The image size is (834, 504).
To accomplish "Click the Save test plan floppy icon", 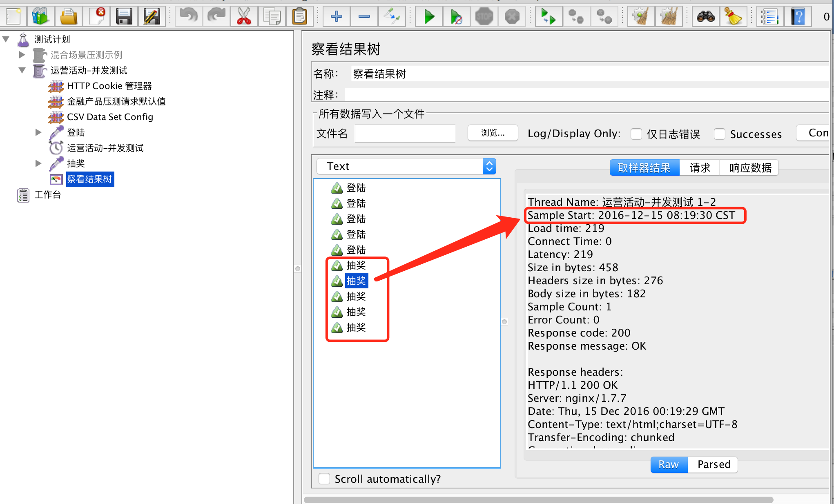I will point(124,17).
